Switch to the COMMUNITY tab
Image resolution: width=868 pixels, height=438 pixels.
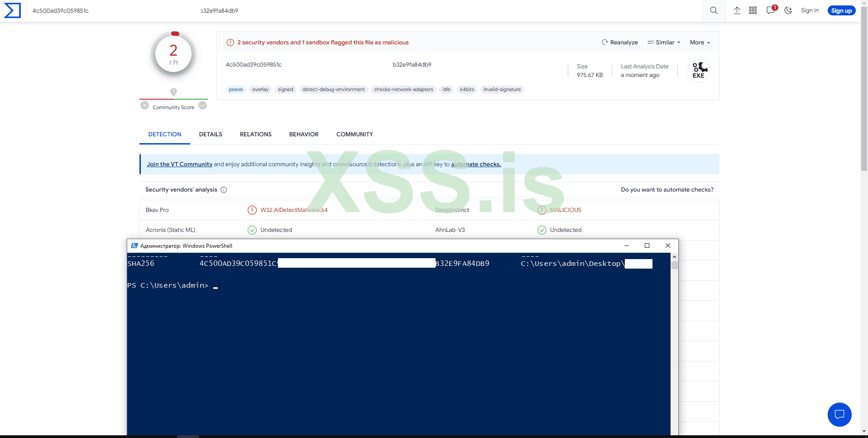[x=355, y=135]
